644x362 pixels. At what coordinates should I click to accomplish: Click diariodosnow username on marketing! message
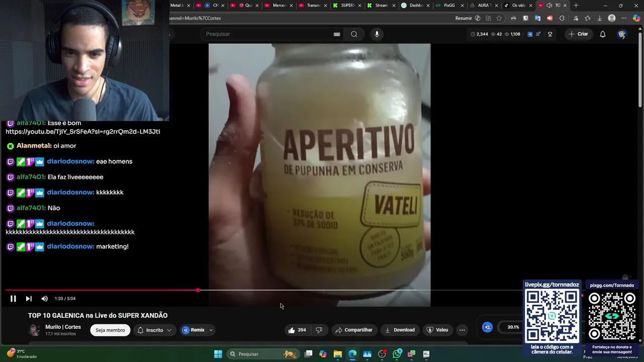click(70, 247)
